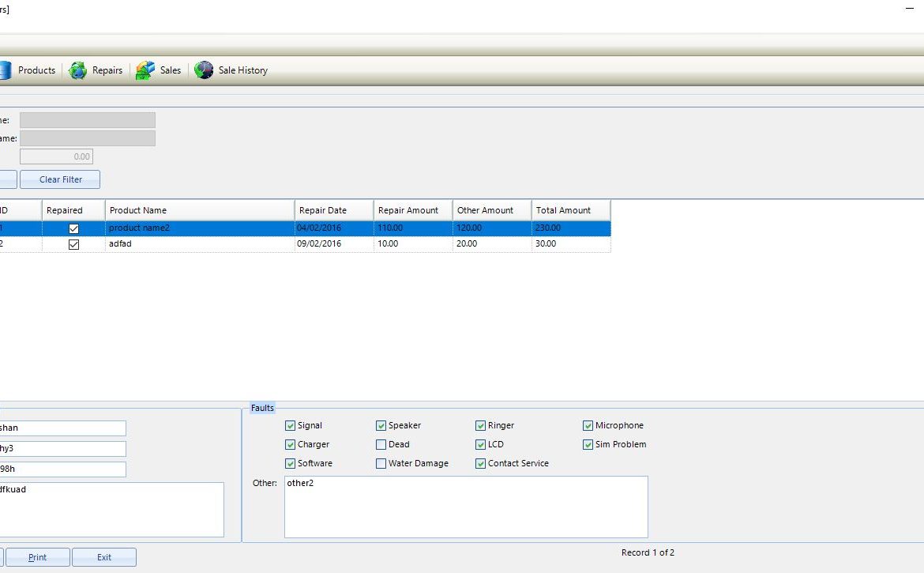This screenshot has height=573, width=924.
Task: Sort by Repair Date column header
Action: (334, 210)
